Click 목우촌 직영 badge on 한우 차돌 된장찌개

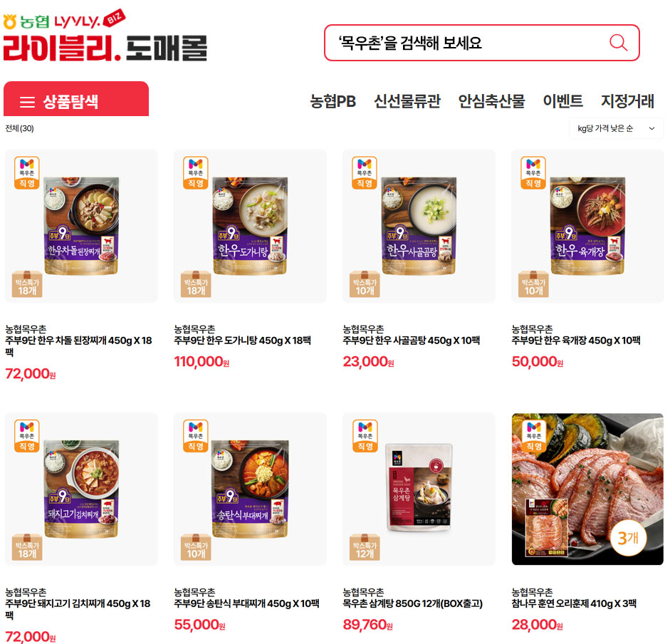point(27,173)
